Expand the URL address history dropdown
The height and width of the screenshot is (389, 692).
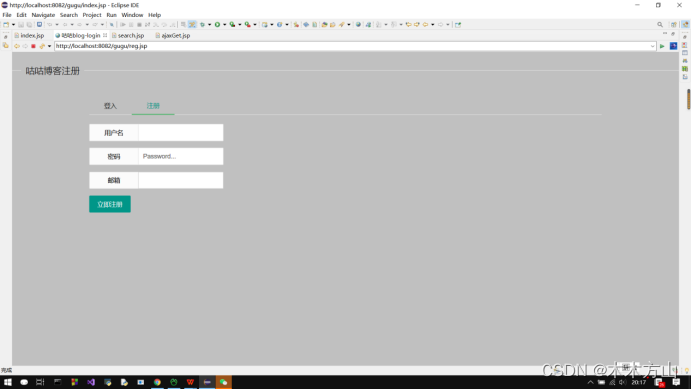coord(652,46)
